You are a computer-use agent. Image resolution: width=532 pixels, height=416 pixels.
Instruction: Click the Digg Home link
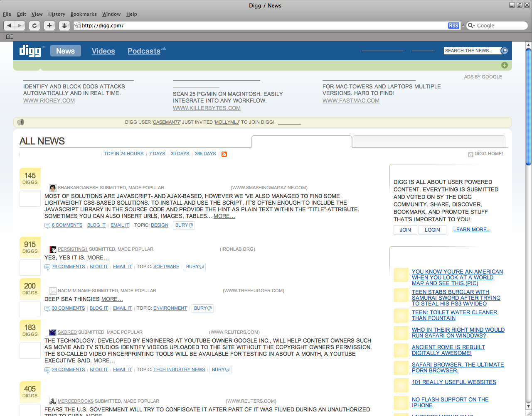coord(489,154)
